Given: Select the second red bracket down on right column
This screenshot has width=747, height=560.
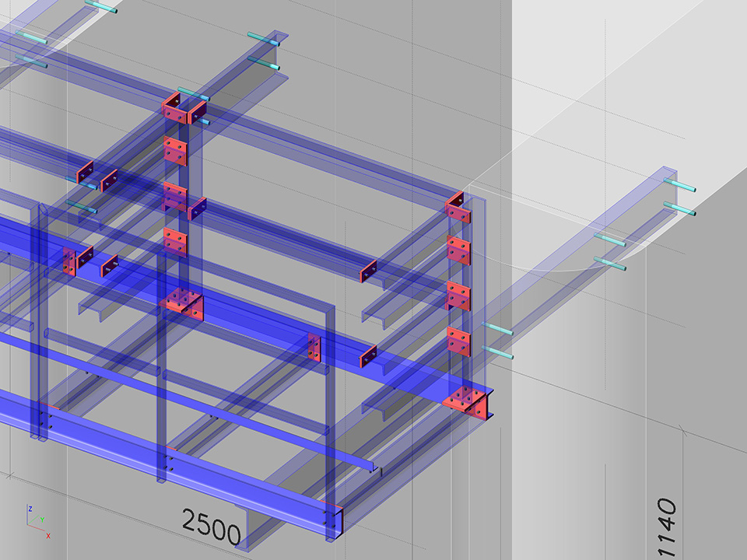Looking at the screenshot, I should (459, 251).
